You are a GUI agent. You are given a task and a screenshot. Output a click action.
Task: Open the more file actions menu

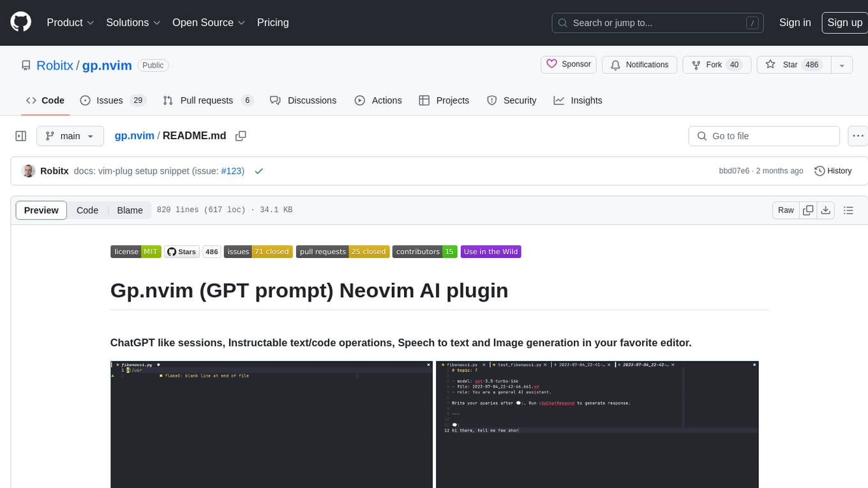pos(858,136)
